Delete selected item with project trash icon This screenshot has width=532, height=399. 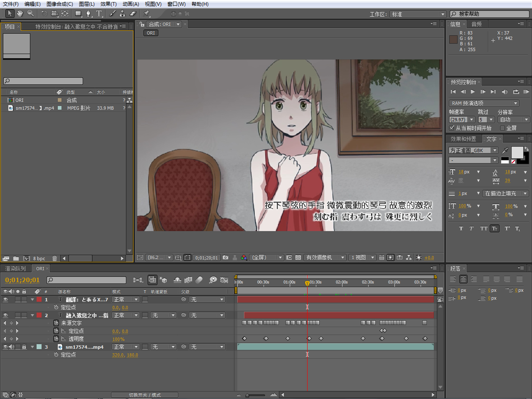point(54,259)
